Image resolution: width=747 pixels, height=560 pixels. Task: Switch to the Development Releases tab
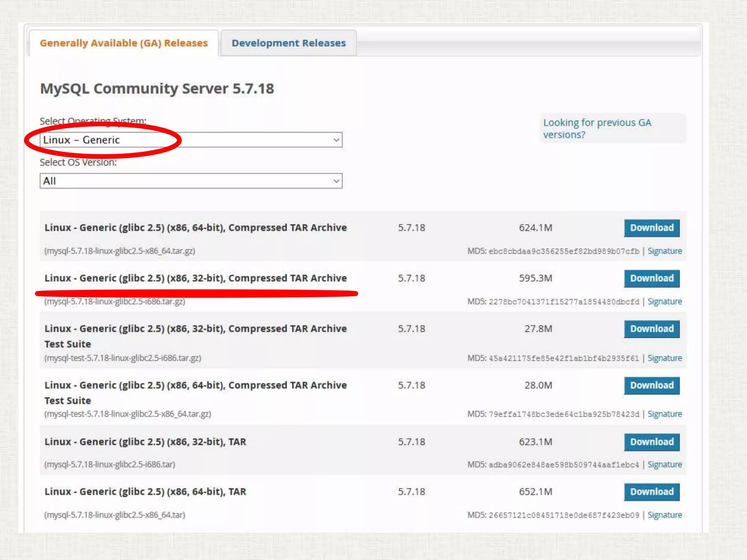289,43
